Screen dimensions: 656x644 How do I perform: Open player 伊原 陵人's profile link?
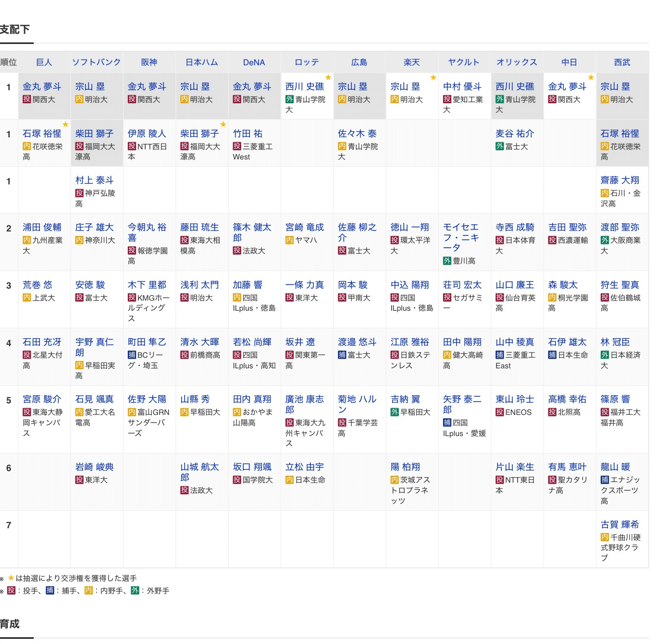pos(147,134)
